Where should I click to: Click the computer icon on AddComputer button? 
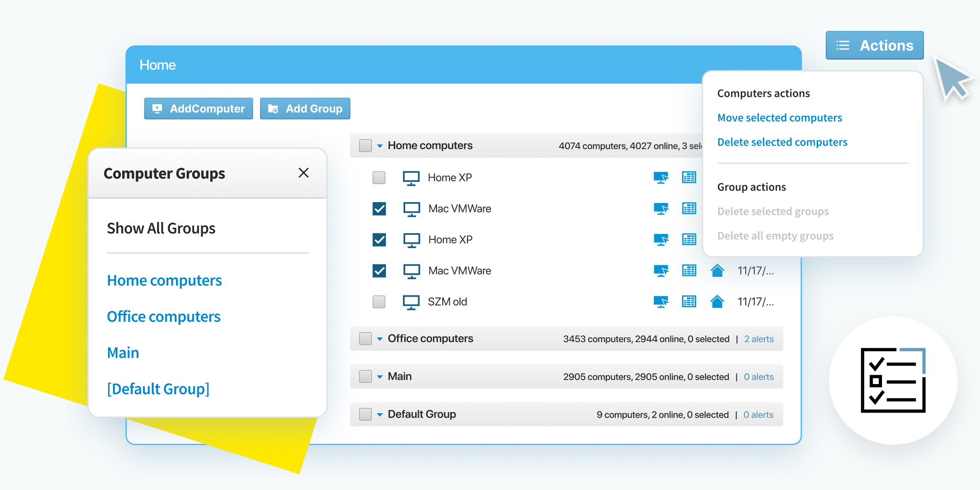click(x=158, y=108)
